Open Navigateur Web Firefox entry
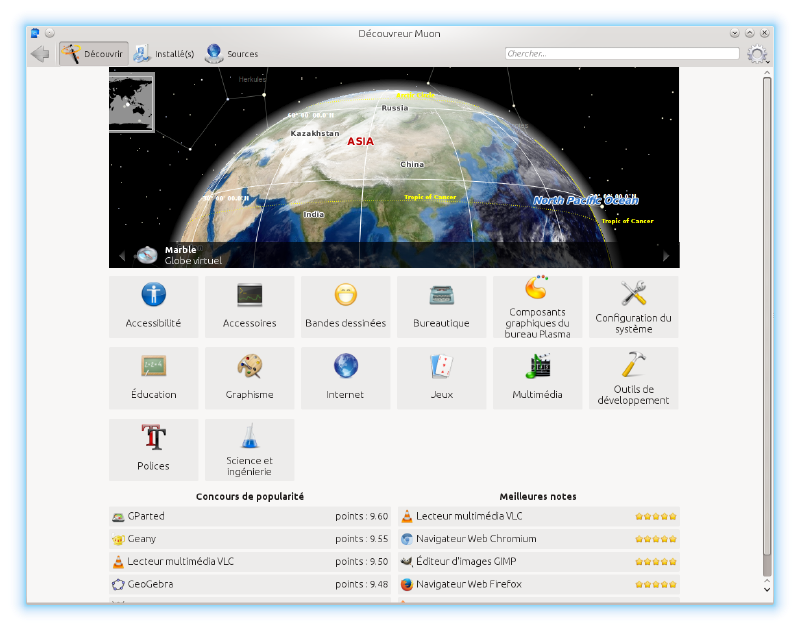The width and height of the screenshot is (800, 631). pyautogui.click(x=539, y=584)
